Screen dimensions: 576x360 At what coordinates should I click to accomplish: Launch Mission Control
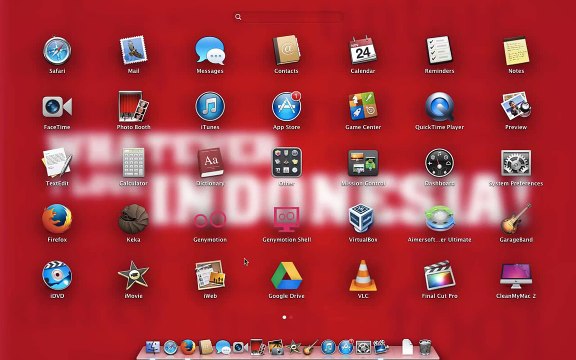[363, 163]
